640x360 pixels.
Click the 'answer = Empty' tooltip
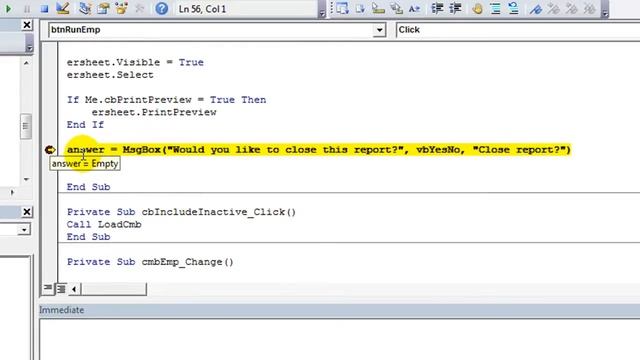(x=85, y=164)
